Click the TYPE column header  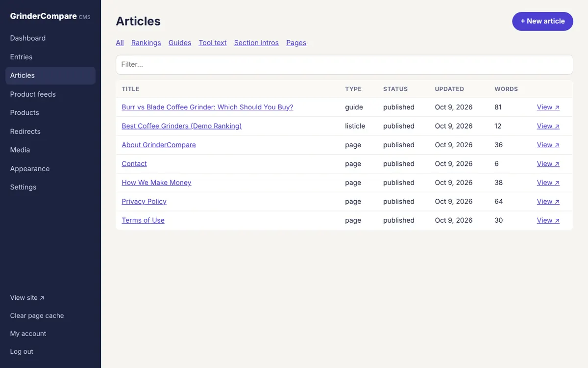[x=353, y=89]
